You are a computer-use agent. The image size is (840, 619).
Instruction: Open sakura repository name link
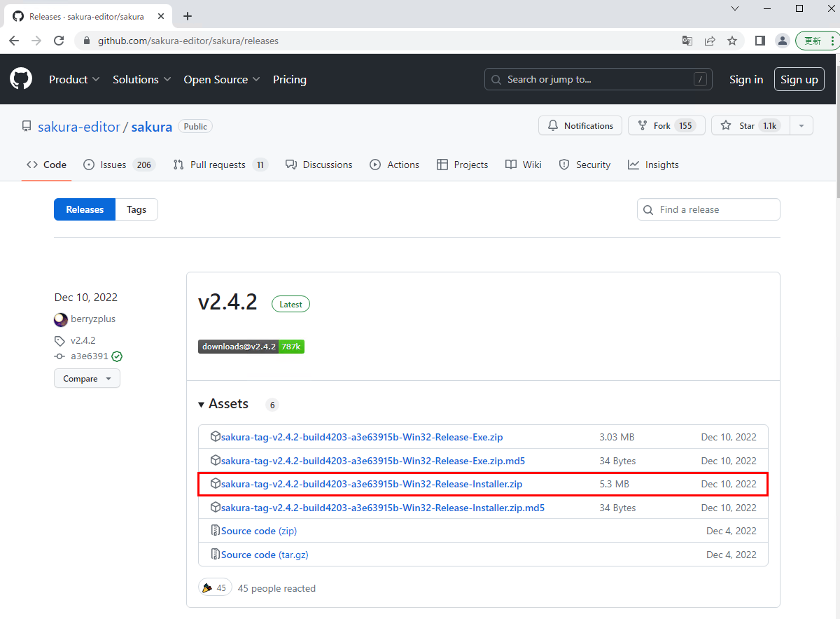point(152,127)
